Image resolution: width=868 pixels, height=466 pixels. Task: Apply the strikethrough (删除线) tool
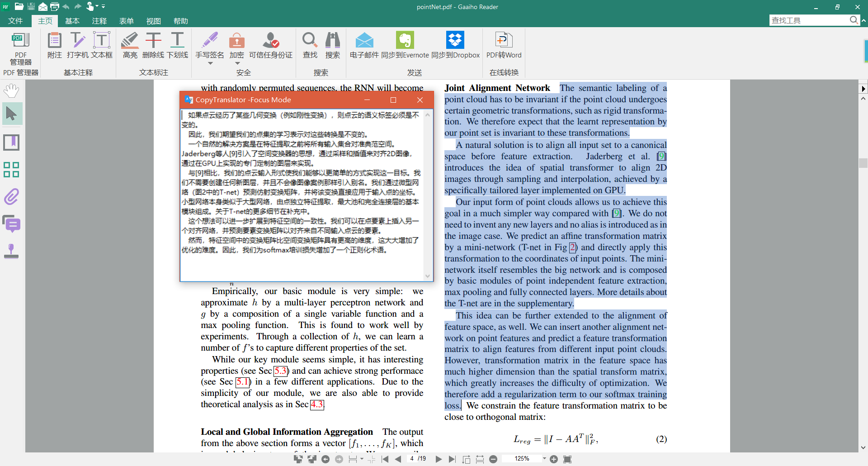[x=153, y=45]
